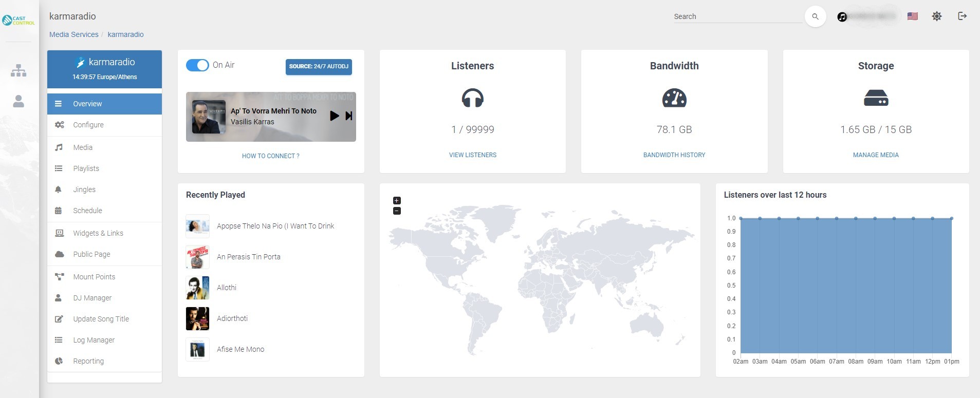Click the Adiorthoti album thumbnail
The width and height of the screenshot is (980, 398).
tap(197, 318)
